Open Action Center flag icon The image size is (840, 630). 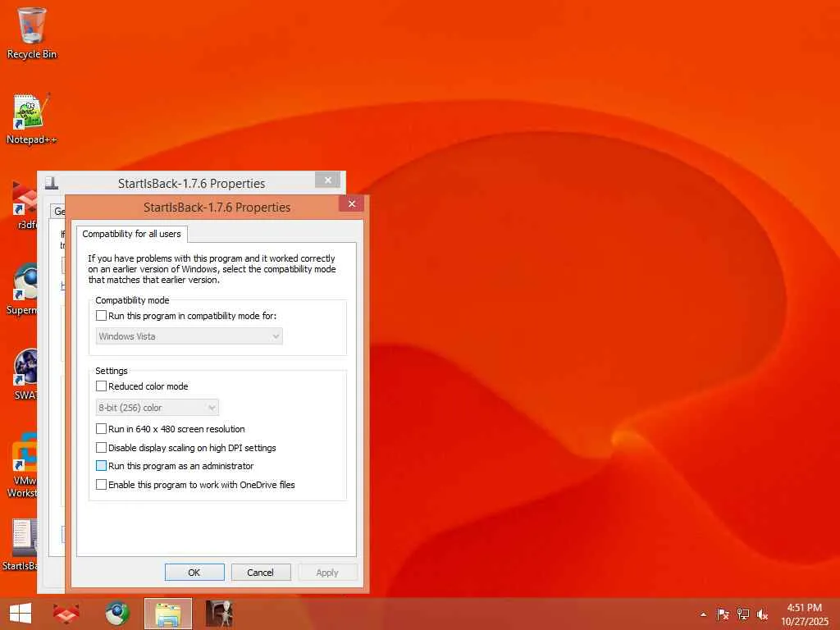click(x=723, y=614)
